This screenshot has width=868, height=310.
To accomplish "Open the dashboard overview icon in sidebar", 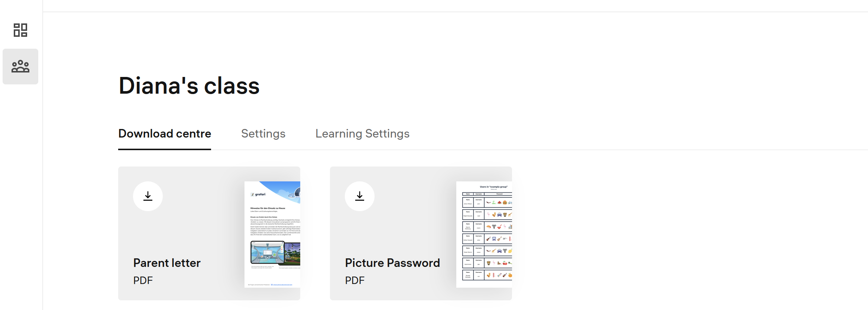I will [x=20, y=30].
